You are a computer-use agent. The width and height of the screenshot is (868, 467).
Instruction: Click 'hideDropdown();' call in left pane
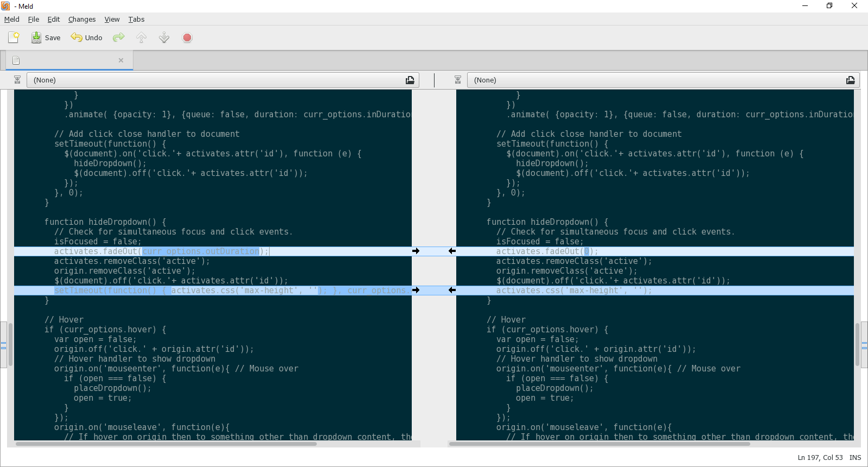pyautogui.click(x=110, y=163)
